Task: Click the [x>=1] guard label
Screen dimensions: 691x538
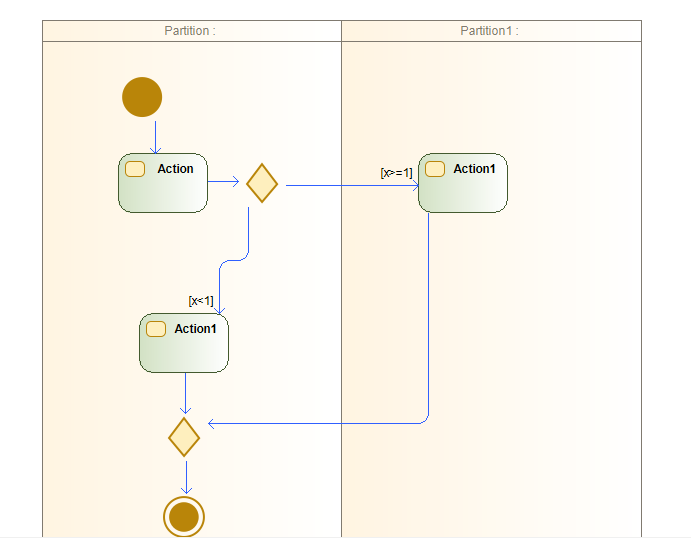Action: (x=396, y=172)
